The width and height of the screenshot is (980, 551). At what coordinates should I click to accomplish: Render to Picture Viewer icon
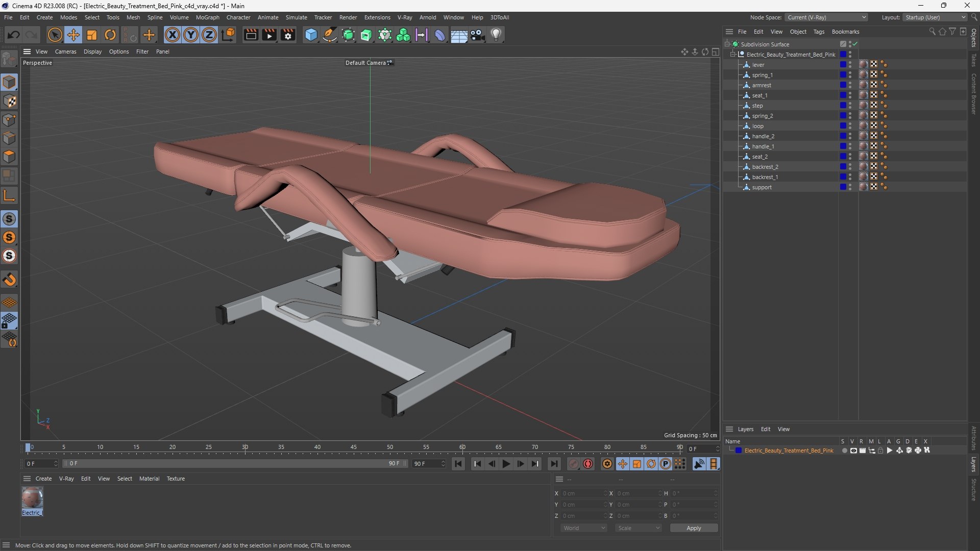pos(269,35)
